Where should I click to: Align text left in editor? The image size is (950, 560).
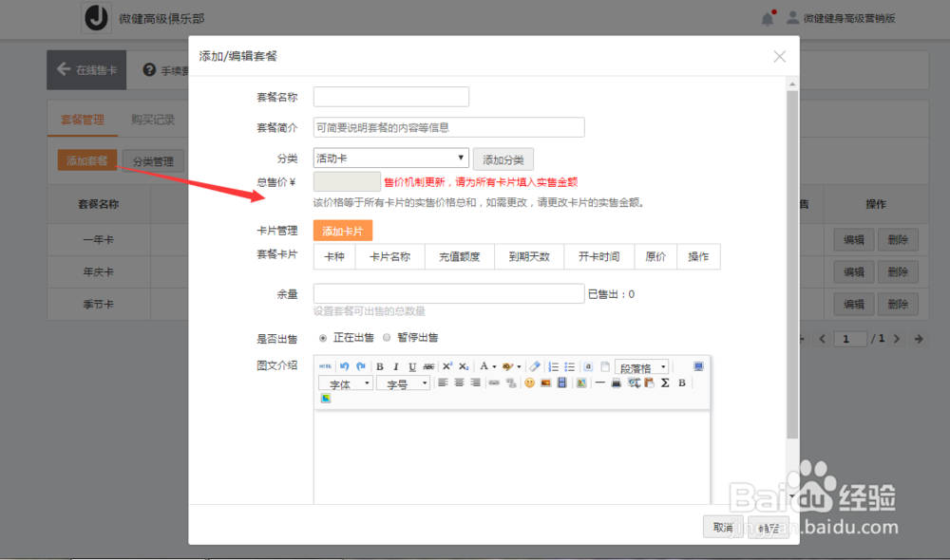click(x=443, y=383)
